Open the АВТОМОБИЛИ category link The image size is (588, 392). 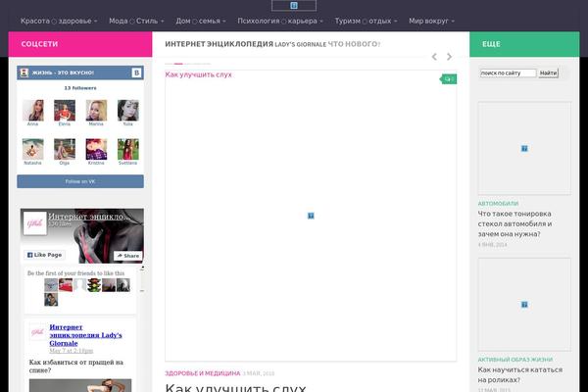(x=498, y=203)
